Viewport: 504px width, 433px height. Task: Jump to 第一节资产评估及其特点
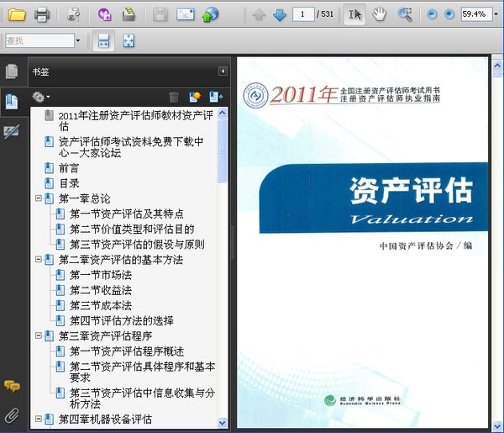coord(126,214)
